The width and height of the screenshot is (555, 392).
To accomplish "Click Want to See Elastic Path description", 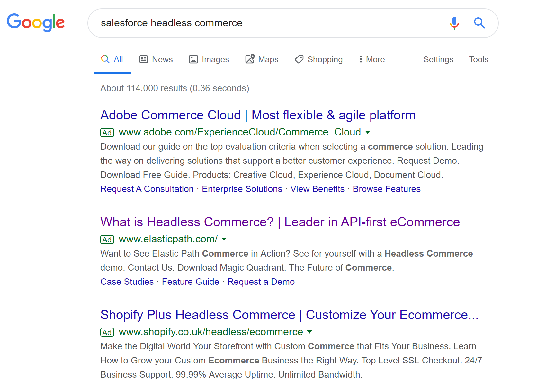I will point(287,260).
